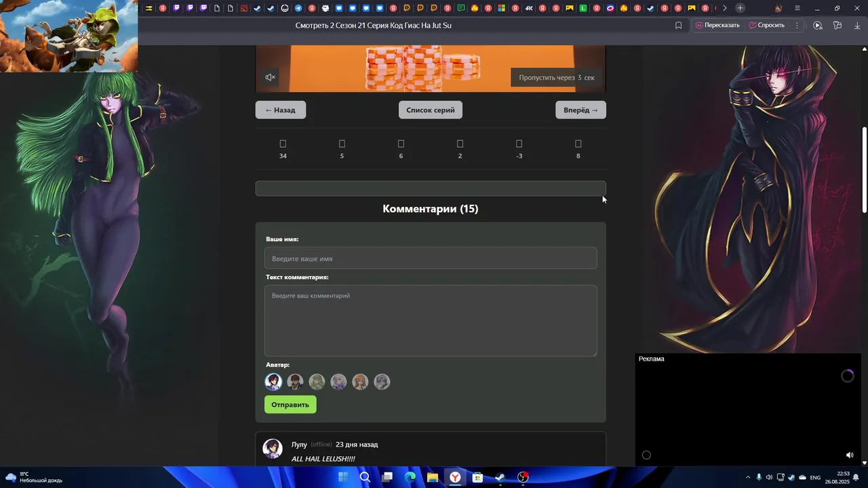The height and width of the screenshot is (488, 868).
Task: Open the weather widget showing 11°C
Action: pos(34,477)
